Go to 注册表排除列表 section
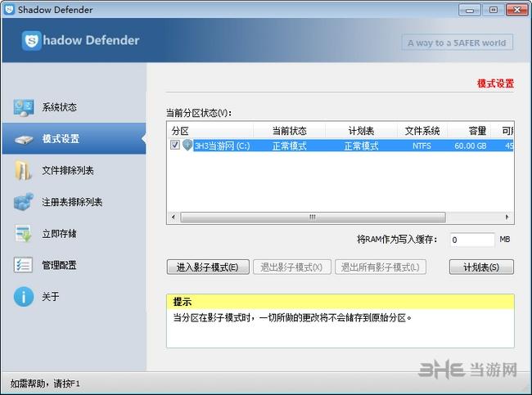 (74, 202)
